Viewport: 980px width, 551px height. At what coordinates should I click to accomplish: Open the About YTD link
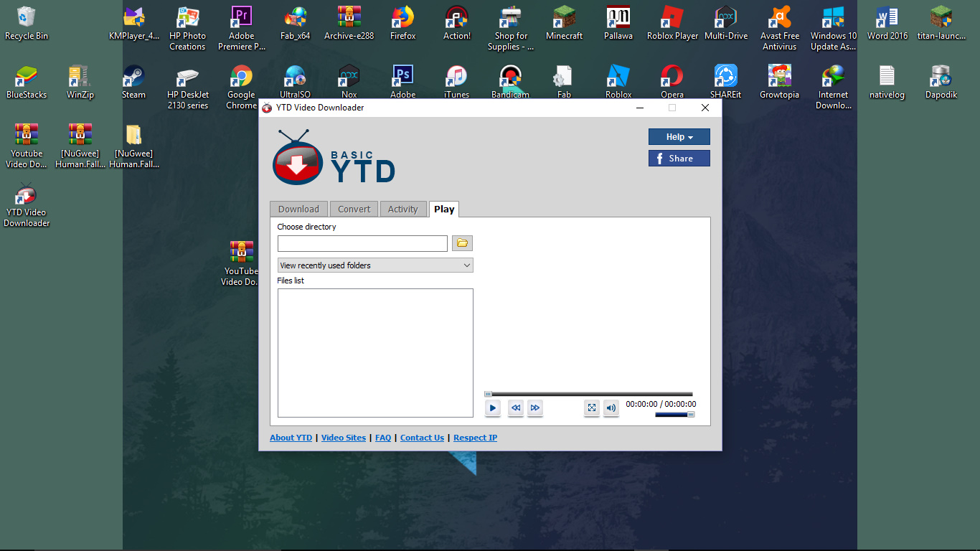pos(291,438)
